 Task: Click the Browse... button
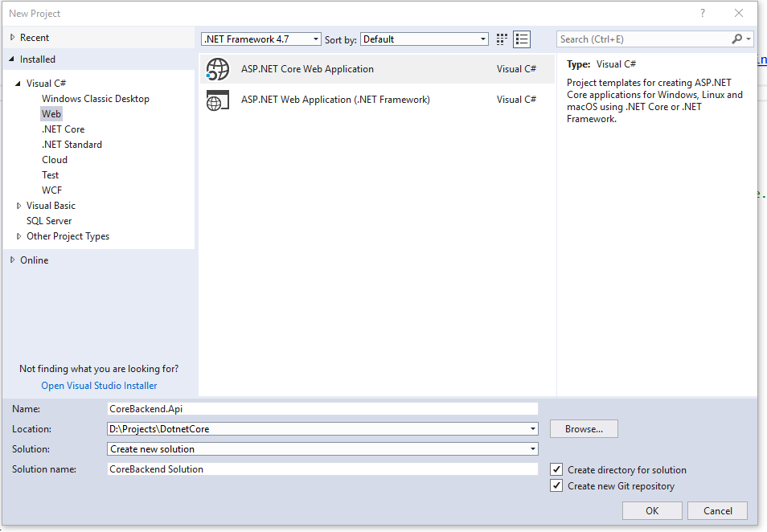pos(584,429)
